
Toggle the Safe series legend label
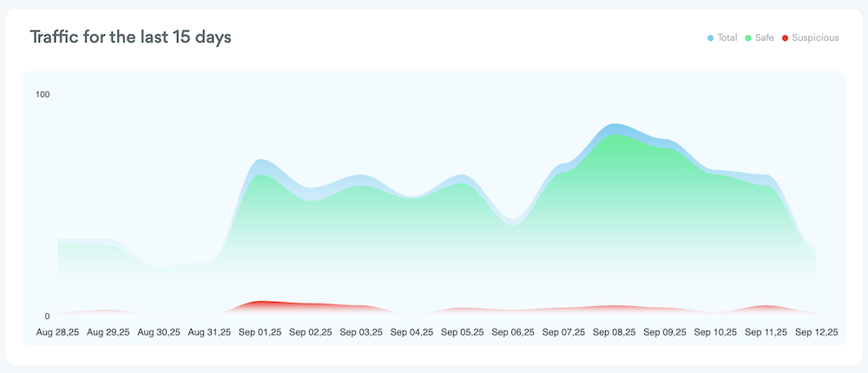tap(764, 38)
